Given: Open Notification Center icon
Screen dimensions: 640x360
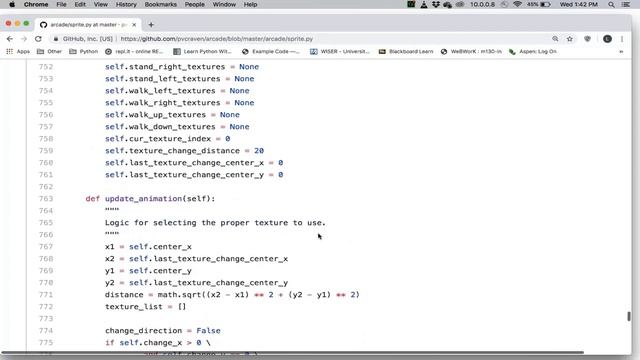Looking at the screenshot, I should [x=625, y=4].
